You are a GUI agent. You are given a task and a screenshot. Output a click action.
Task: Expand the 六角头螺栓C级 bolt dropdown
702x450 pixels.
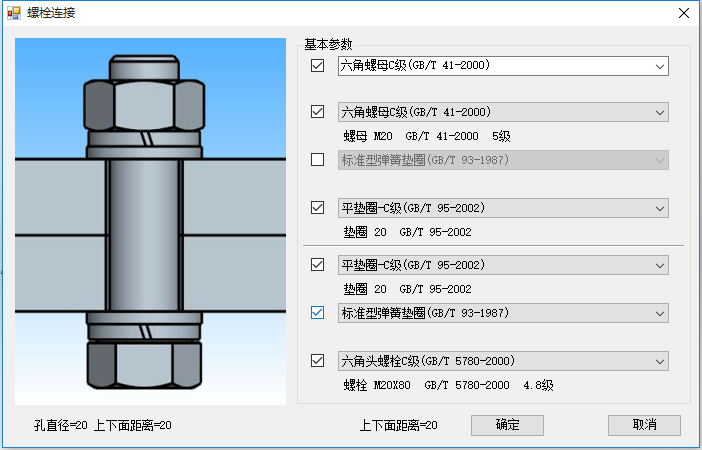(503, 361)
